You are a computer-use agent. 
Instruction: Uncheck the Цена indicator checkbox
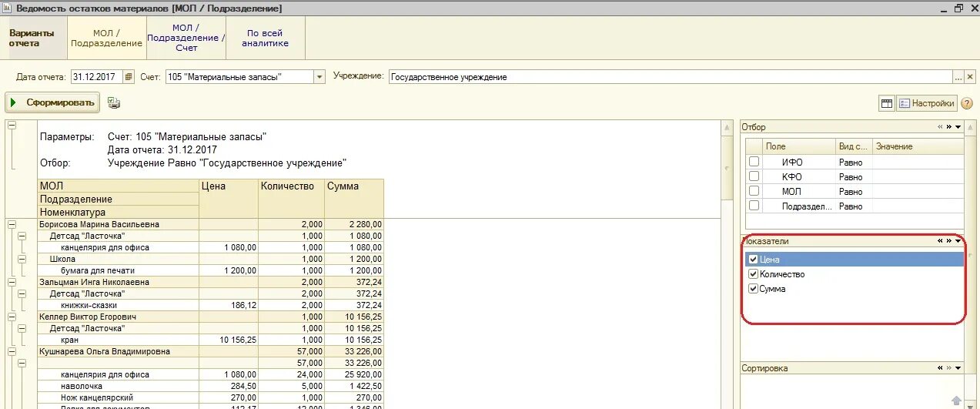[x=754, y=260]
